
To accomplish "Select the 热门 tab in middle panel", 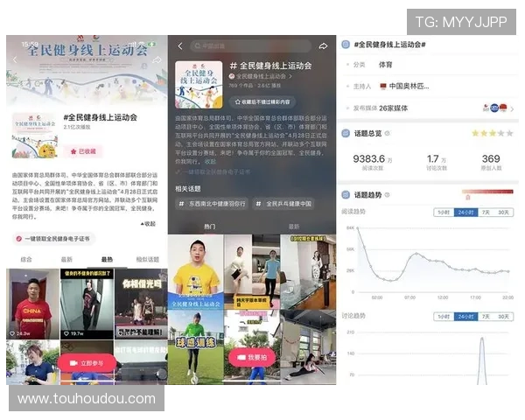I will coord(210,227).
